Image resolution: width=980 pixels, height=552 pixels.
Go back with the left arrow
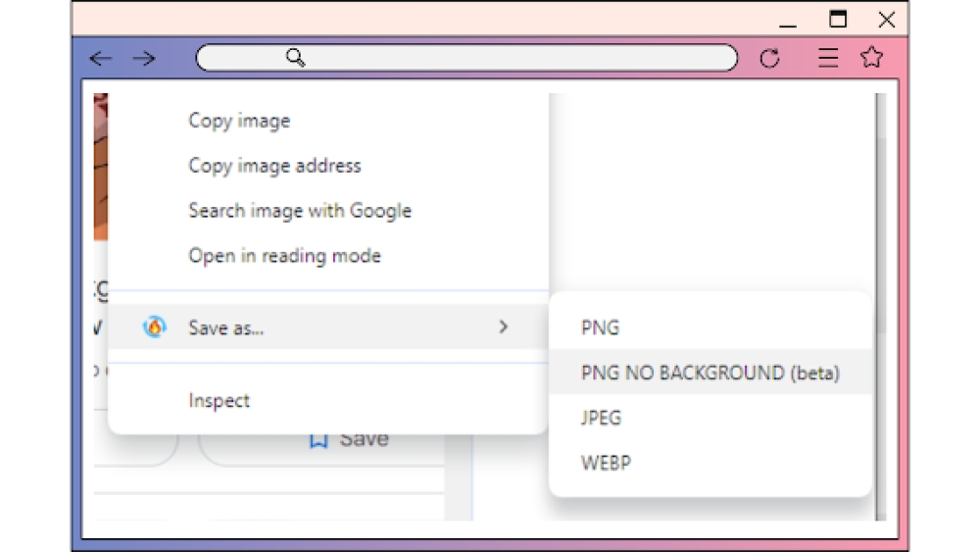pyautogui.click(x=101, y=58)
